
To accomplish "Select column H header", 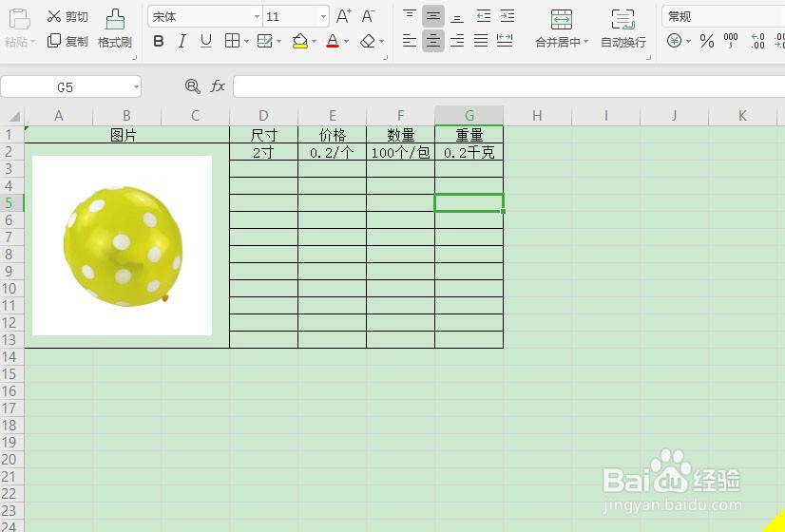I will (537, 116).
